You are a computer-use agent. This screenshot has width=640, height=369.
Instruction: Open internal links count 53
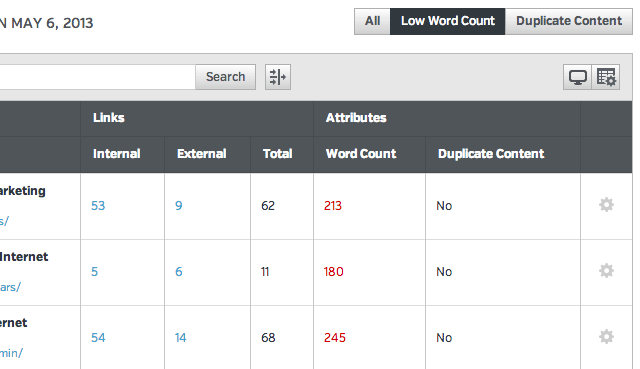pos(98,206)
